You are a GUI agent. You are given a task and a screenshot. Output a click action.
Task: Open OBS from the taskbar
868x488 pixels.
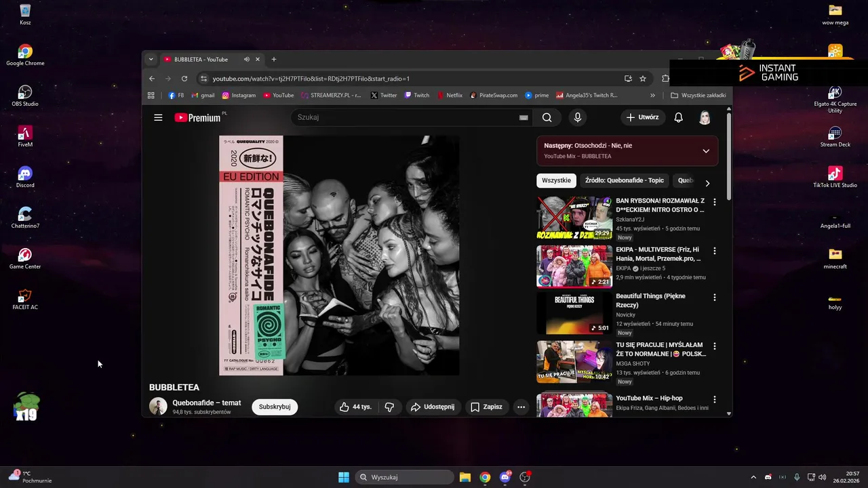tap(524, 477)
